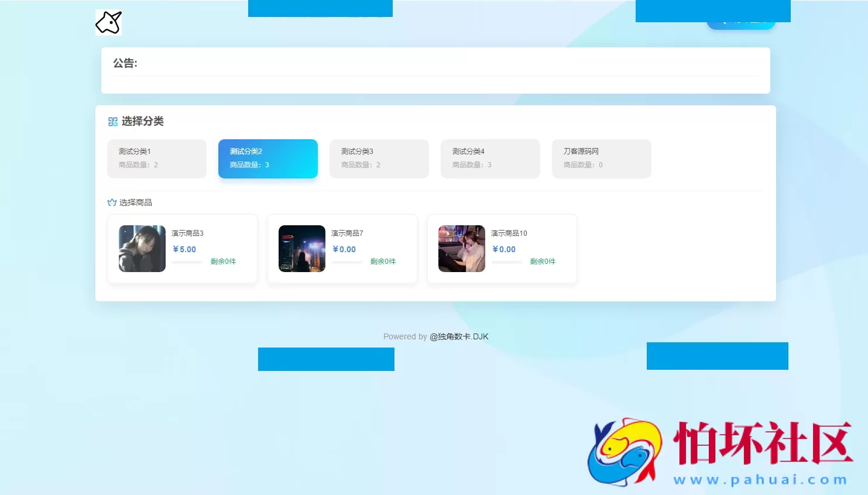
Task: Open the 演示商品7 product image
Action: pos(302,249)
